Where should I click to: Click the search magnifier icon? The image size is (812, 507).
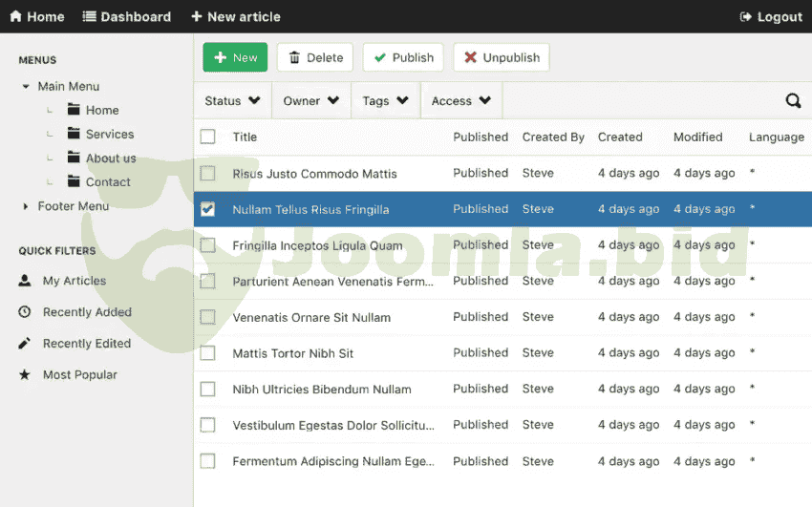(x=793, y=101)
